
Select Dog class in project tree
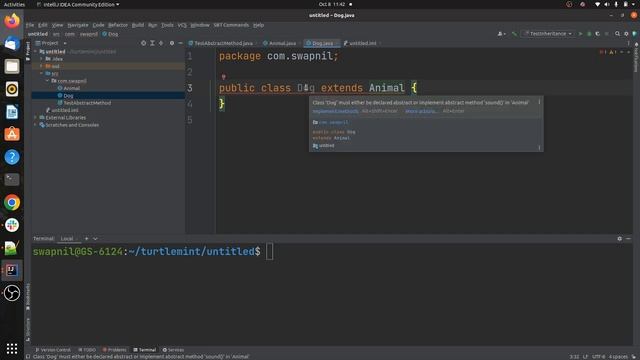pyautogui.click(x=68, y=96)
